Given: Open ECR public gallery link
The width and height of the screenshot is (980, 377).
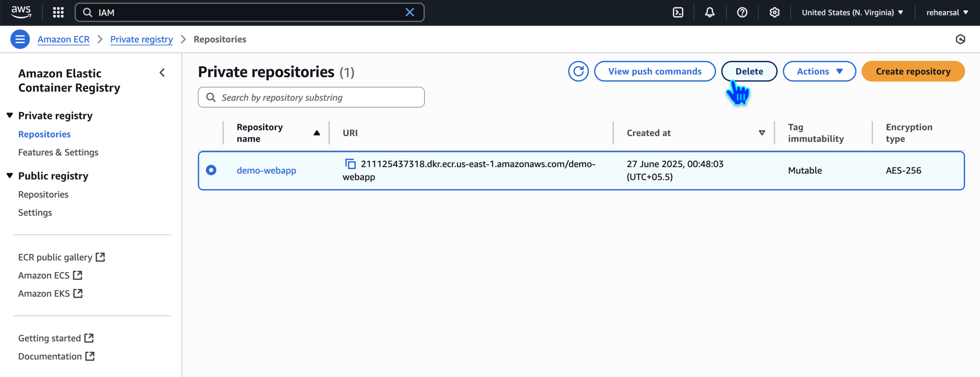Looking at the screenshot, I should (x=62, y=257).
